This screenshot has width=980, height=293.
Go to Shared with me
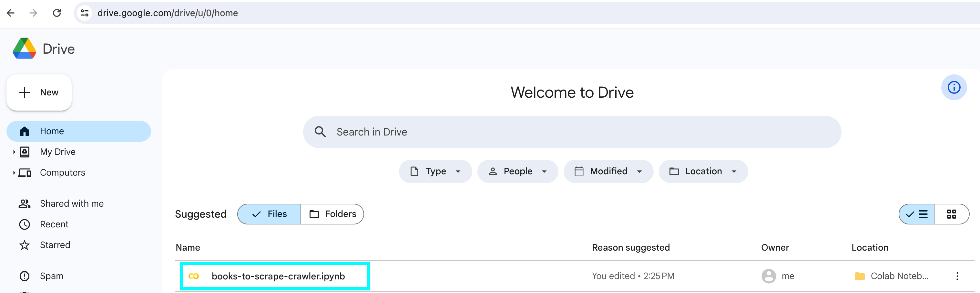(x=72, y=203)
